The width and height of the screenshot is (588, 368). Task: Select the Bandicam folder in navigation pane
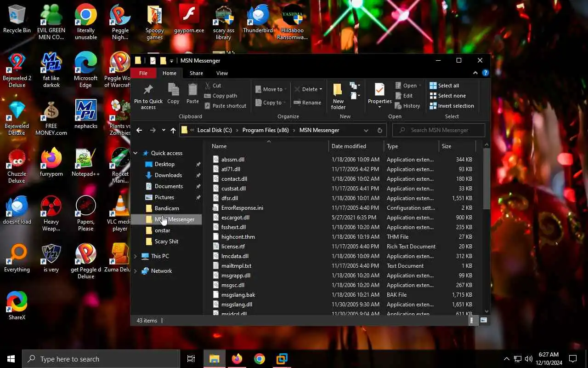pos(167,208)
